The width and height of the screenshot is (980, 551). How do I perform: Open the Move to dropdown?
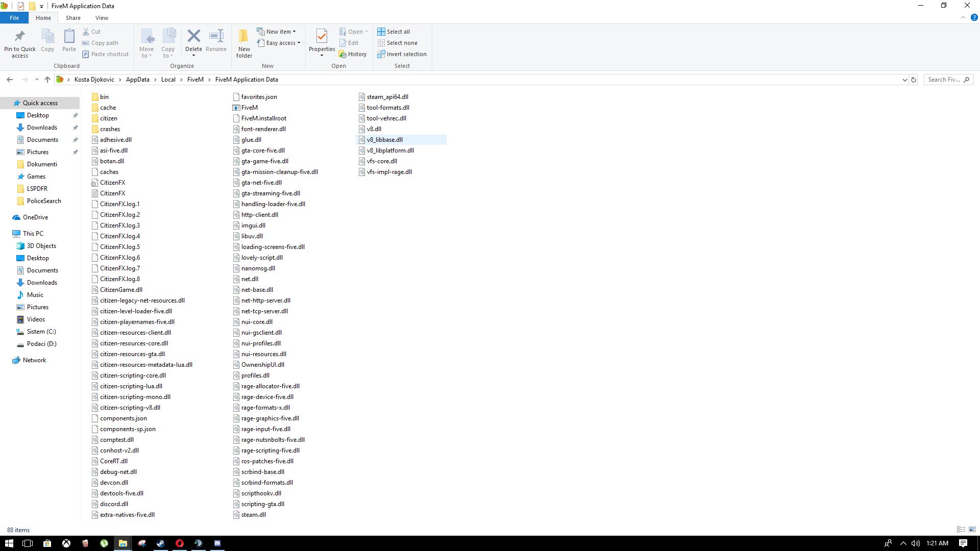[x=146, y=43]
